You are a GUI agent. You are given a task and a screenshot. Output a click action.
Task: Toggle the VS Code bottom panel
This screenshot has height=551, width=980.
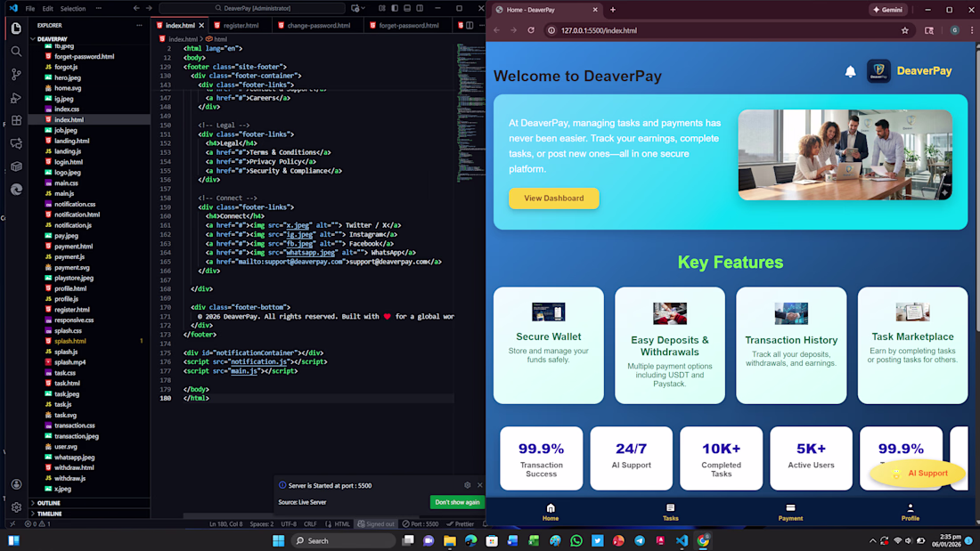point(407,8)
